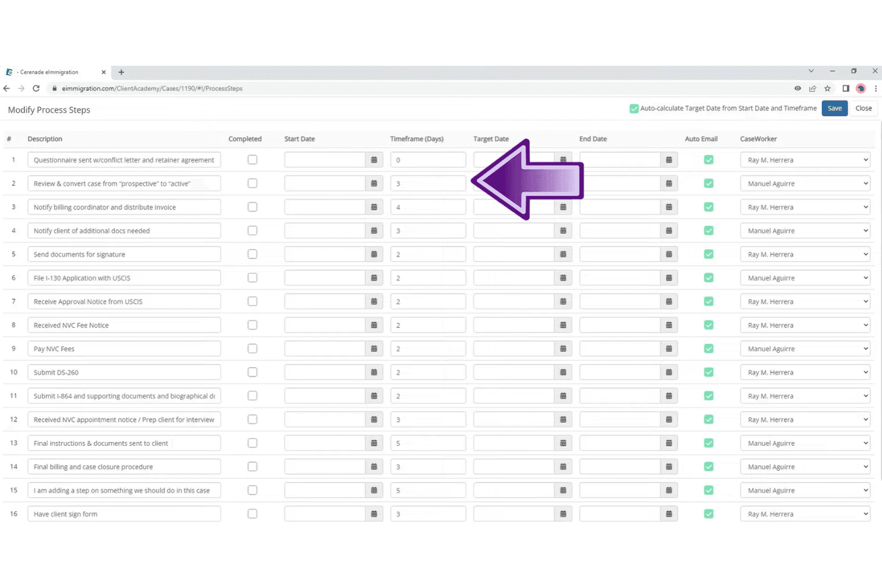Open Target Date calendar for Notify client of additional docs

(x=563, y=231)
